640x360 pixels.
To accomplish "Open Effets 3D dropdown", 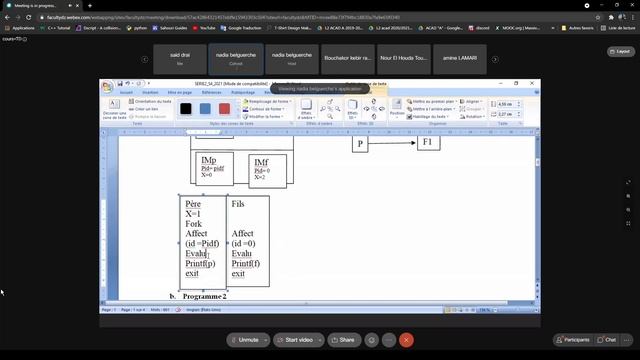I will pyautogui.click(x=352, y=109).
